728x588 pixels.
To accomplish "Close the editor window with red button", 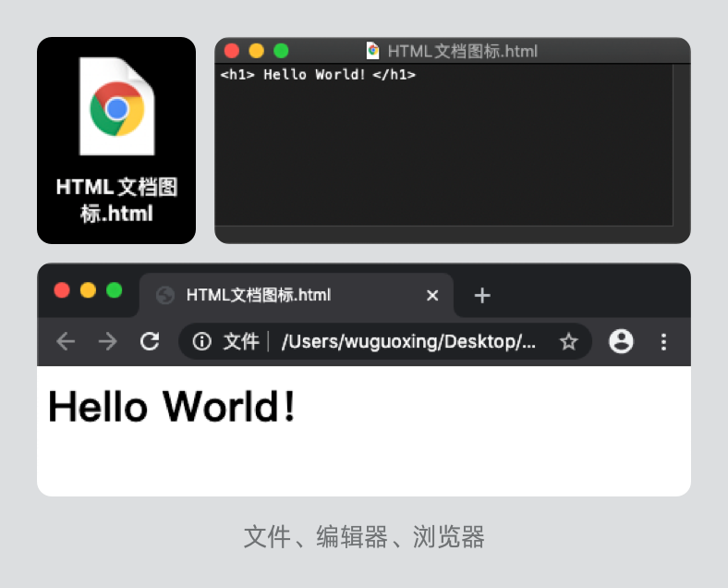I will 232,51.
